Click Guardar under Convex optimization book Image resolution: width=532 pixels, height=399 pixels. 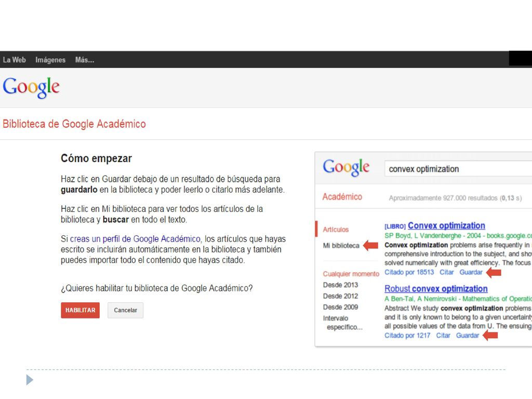[x=471, y=272]
